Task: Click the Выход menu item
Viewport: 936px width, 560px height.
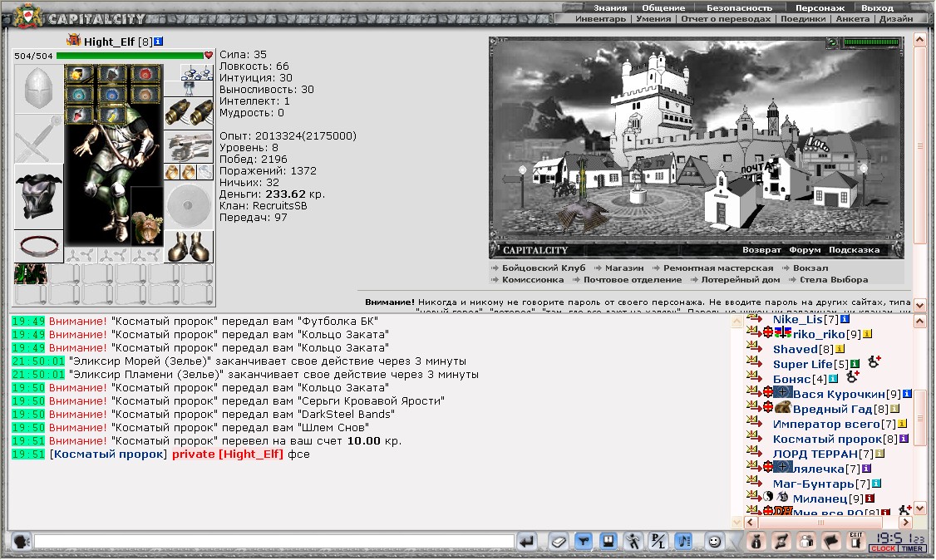Action: pyautogui.click(x=878, y=7)
